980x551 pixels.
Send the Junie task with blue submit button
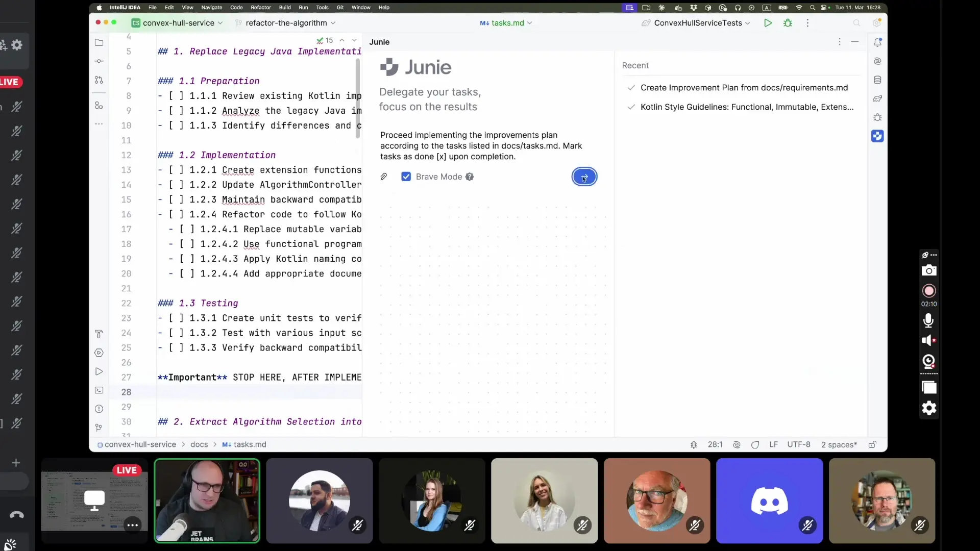(x=584, y=177)
